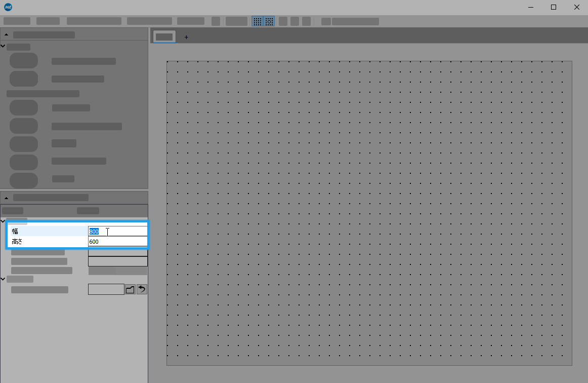The image size is (588, 383).
Task: Click the 高さ input field showing 600
Action: click(x=117, y=242)
